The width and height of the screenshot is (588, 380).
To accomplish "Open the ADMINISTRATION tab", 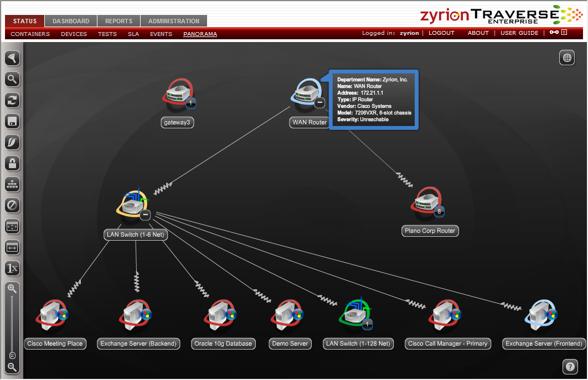I will 174,21.
